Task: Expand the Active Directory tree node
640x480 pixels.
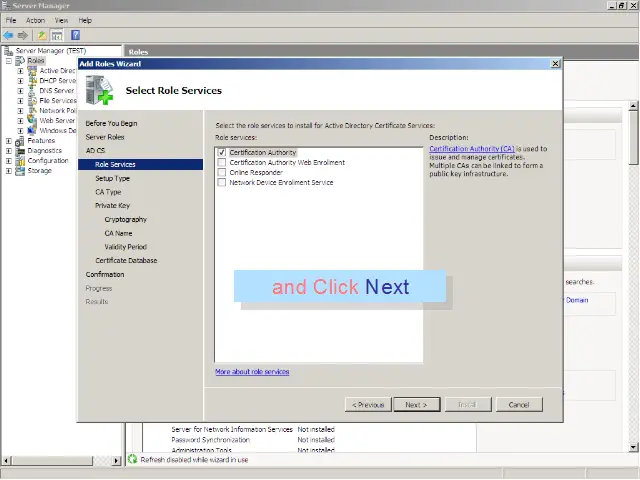Action: pos(20,71)
